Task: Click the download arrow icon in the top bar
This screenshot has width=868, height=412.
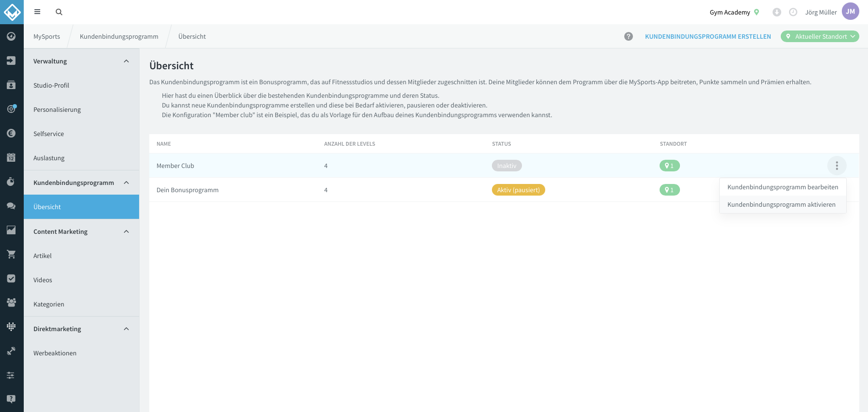Action: tap(777, 12)
